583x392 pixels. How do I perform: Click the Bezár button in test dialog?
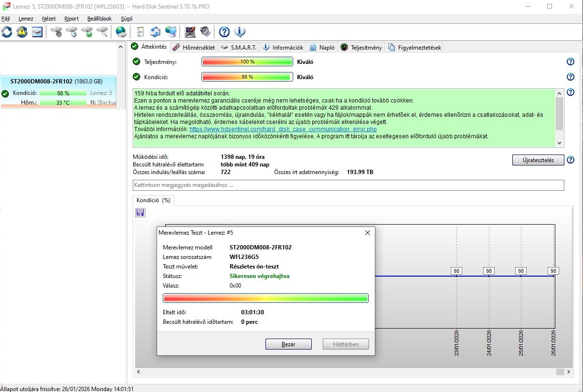tap(288, 344)
